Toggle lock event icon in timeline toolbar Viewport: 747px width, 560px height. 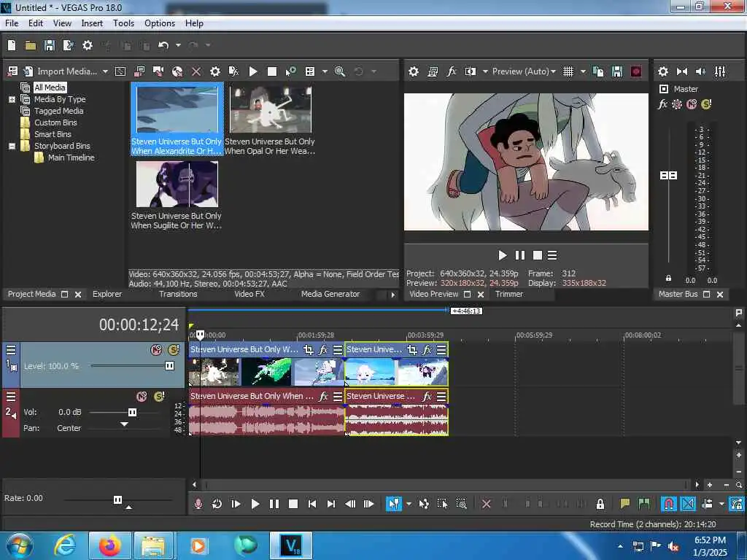(x=600, y=504)
